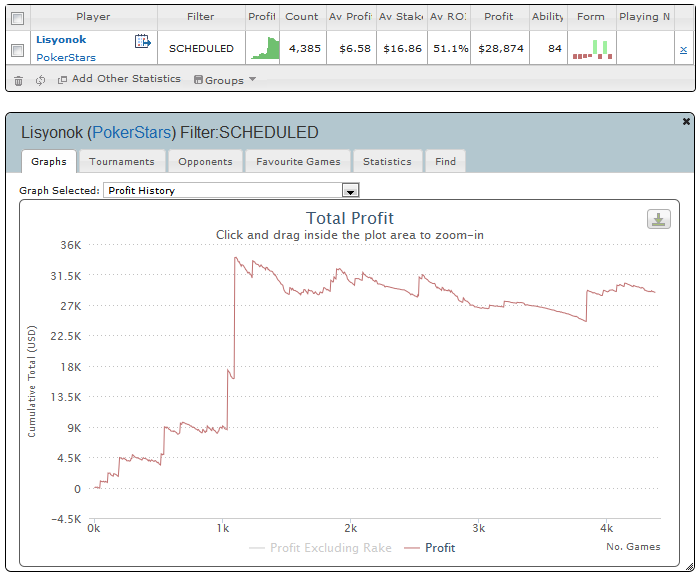Sort by the Form column header
This screenshot has width=699, height=578.
click(x=591, y=16)
